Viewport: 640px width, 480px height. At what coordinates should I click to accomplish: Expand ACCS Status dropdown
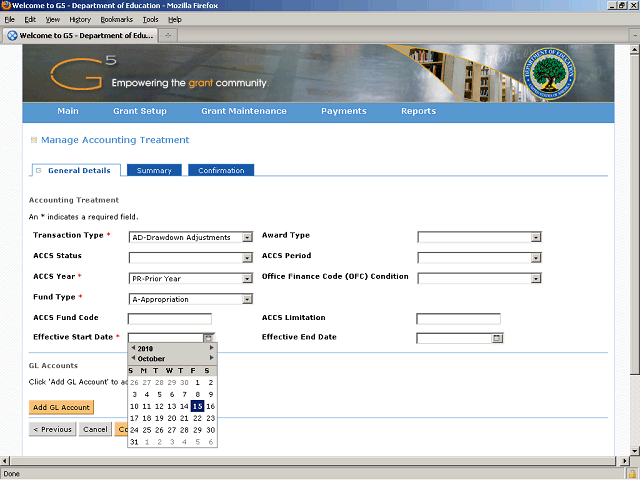pos(247,258)
